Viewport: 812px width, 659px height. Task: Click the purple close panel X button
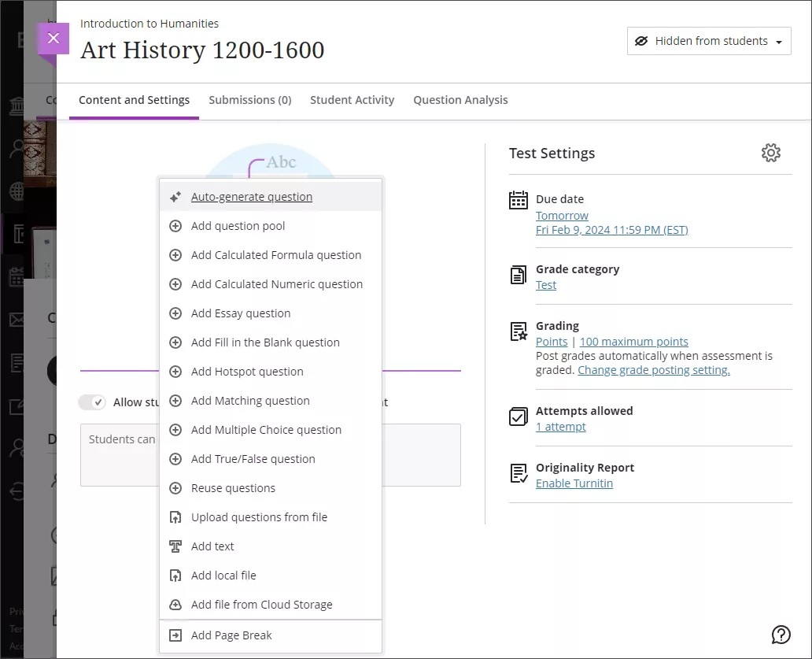(54, 38)
